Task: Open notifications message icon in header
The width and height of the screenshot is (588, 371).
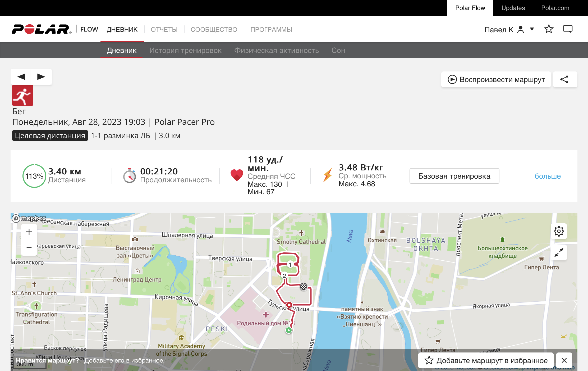Action: pyautogui.click(x=568, y=29)
